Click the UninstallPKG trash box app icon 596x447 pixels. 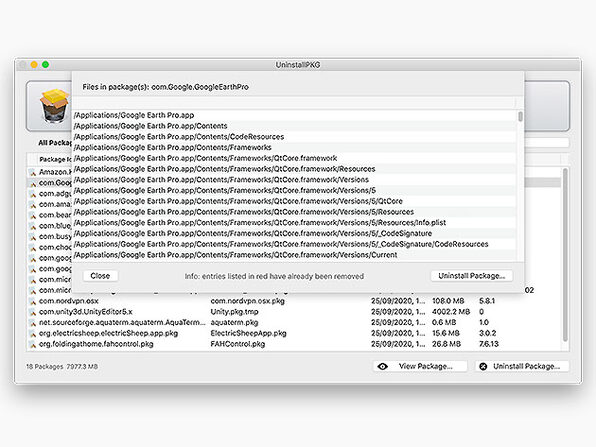(x=54, y=106)
